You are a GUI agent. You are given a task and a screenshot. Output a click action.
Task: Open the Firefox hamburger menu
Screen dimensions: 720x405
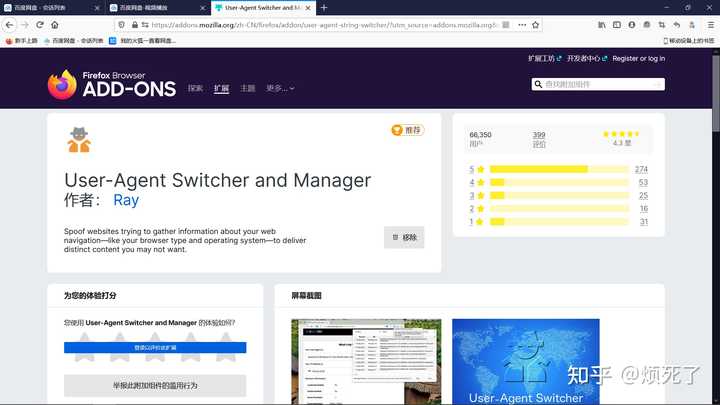coord(710,25)
